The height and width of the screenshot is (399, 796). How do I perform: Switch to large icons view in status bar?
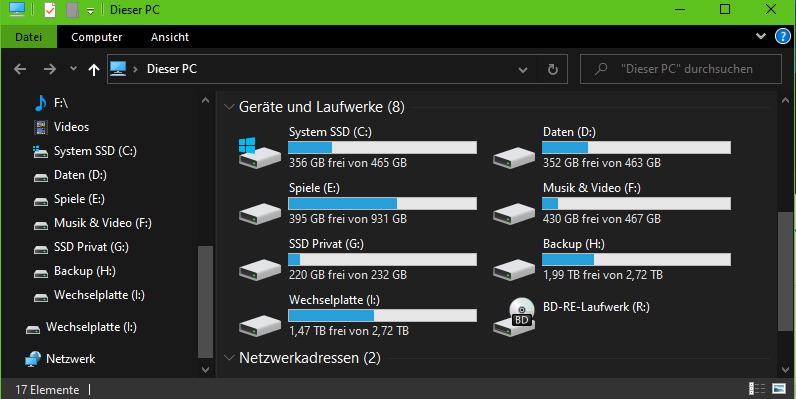click(x=779, y=389)
